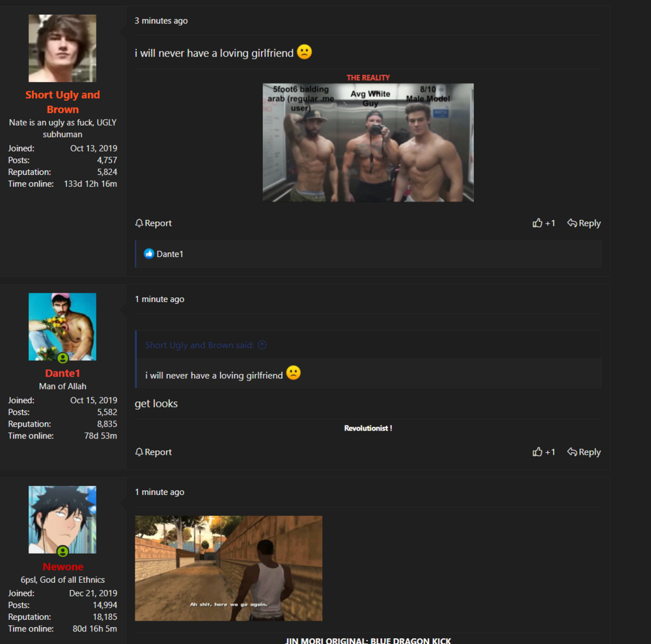651x644 pixels.
Task: Click the Report bell icon on the first post
Action: (139, 222)
